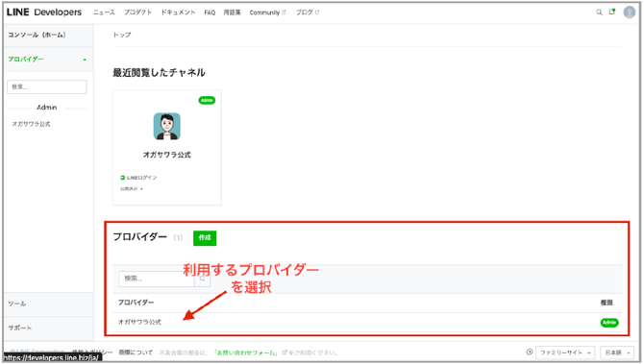Viewport: 644px width, 364px height.
Task: Click the 公開済み status on the card
Action: (129, 189)
